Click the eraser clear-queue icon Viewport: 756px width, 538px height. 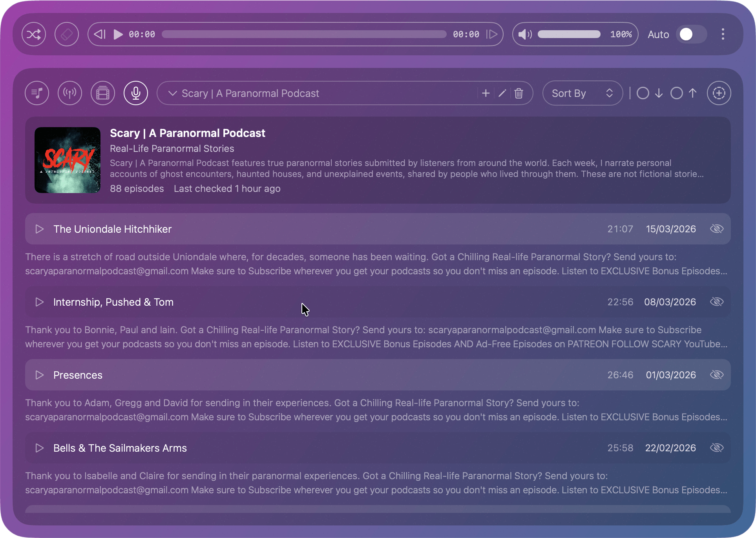click(67, 35)
